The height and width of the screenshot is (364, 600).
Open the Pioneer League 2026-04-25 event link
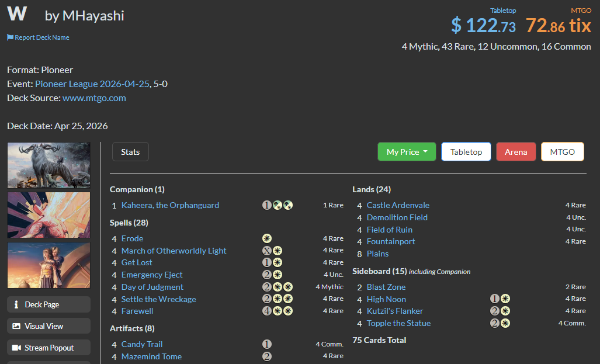point(92,84)
